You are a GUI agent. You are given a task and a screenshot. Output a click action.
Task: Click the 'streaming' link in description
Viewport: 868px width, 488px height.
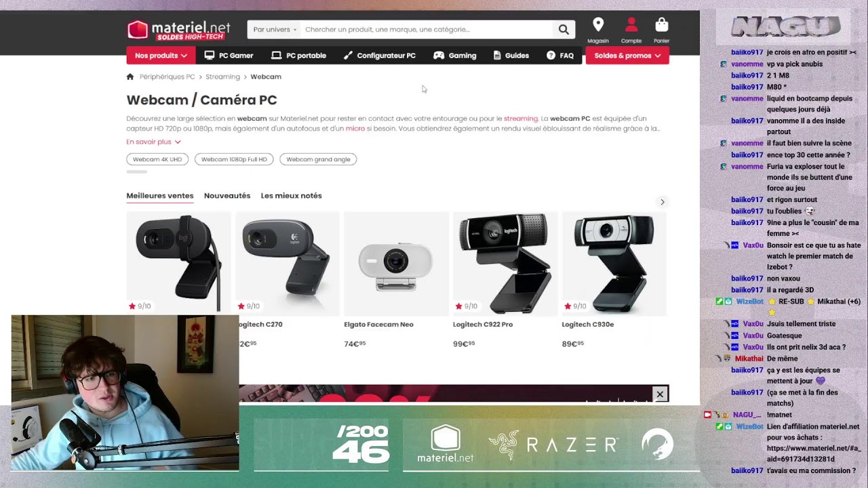521,119
